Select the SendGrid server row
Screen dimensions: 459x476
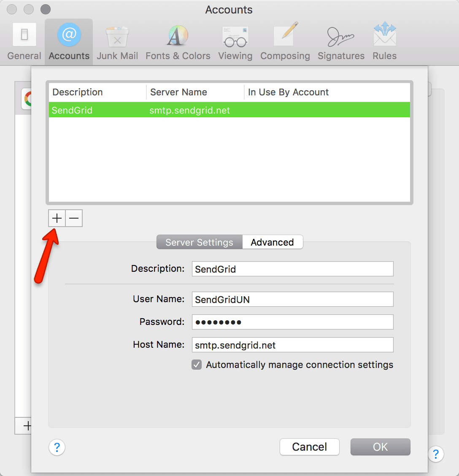[x=169, y=110]
